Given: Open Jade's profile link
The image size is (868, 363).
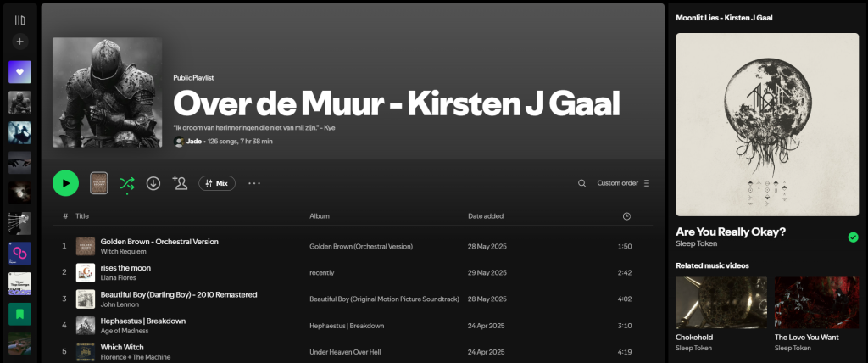Looking at the screenshot, I should click(x=193, y=141).
